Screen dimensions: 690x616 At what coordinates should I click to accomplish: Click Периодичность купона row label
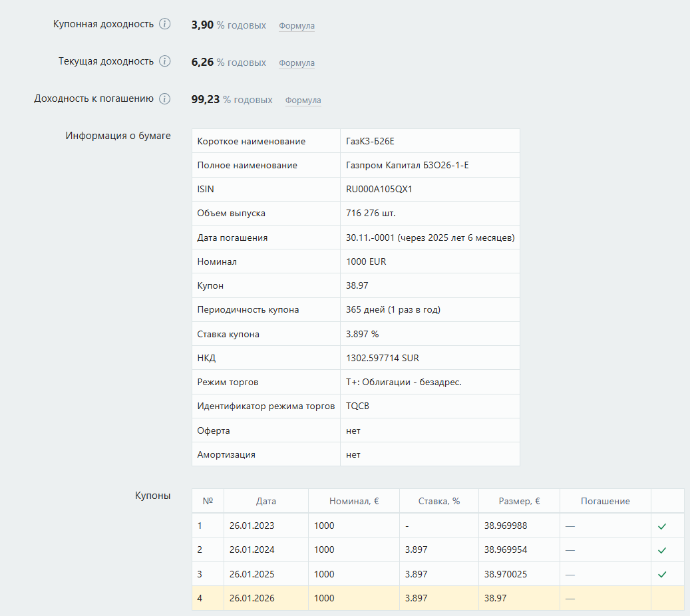click(x=248, y=309)
